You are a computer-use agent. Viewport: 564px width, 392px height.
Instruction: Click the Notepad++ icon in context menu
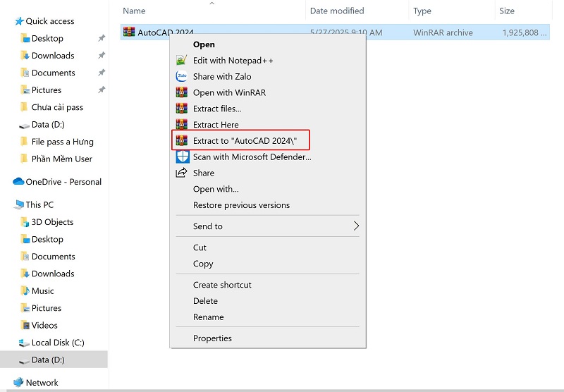(x=182, y=60)
